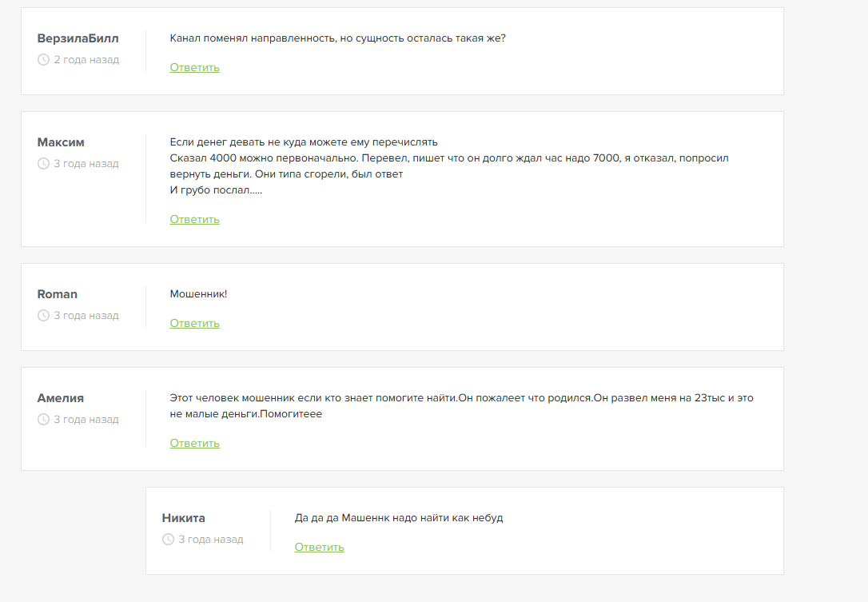Viewport: 868px width, 602px height.
Task: Click "3 года назад" timestamp under Никита
Action: pyautogui.click(x=211, y=540)
